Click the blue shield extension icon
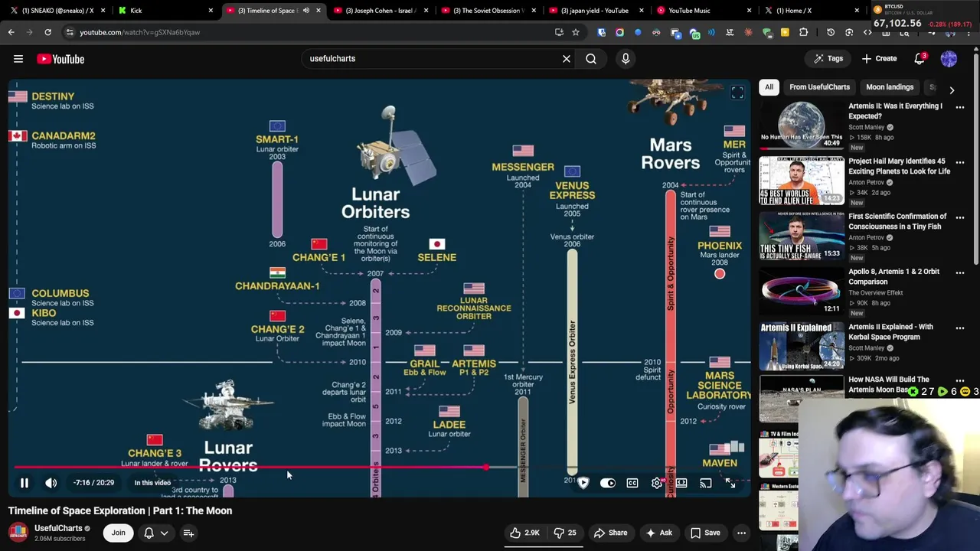Screen dimensions: 980x551 (x=601, y=32)
